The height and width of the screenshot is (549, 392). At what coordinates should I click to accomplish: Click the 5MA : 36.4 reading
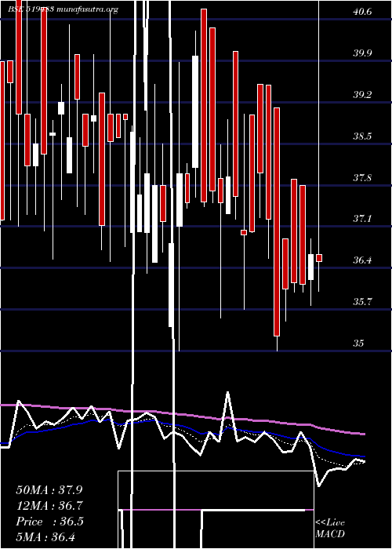tap(45, 537)
